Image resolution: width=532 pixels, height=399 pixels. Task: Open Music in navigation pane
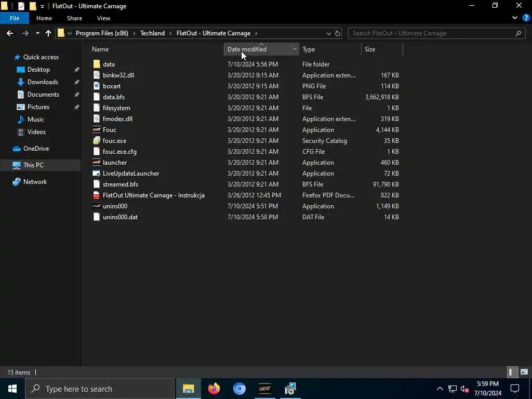tap(36, 119)
